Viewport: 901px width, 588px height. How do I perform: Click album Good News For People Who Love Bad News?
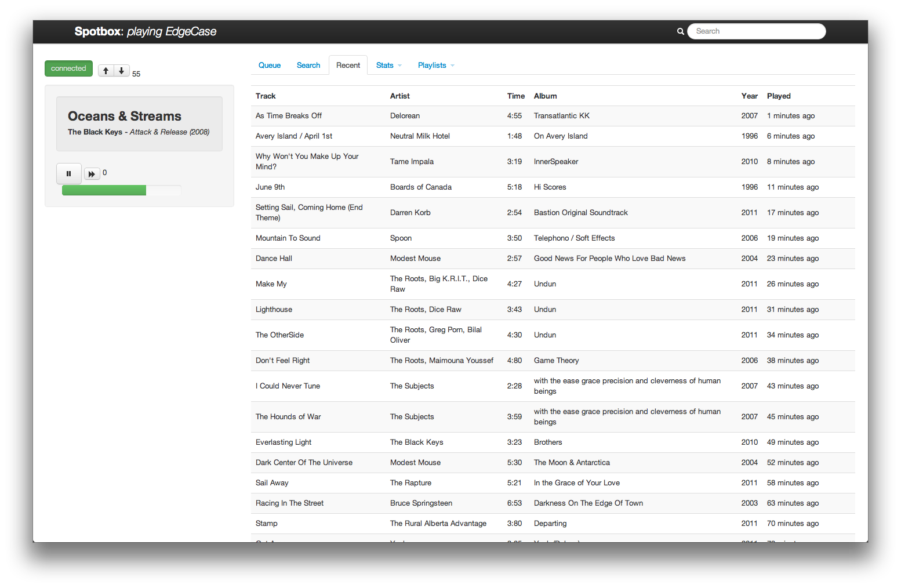coord(609,259)
